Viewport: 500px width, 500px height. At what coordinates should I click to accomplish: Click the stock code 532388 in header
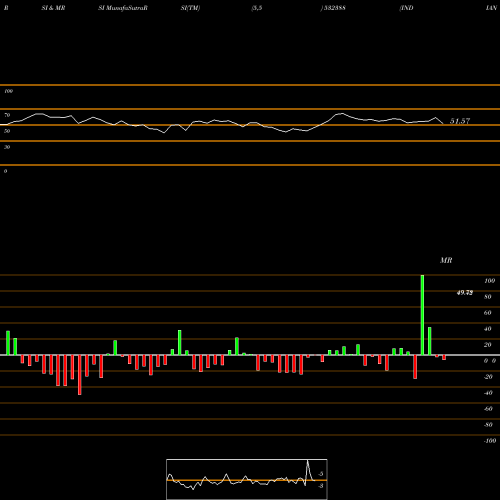(x=334, y=8)
